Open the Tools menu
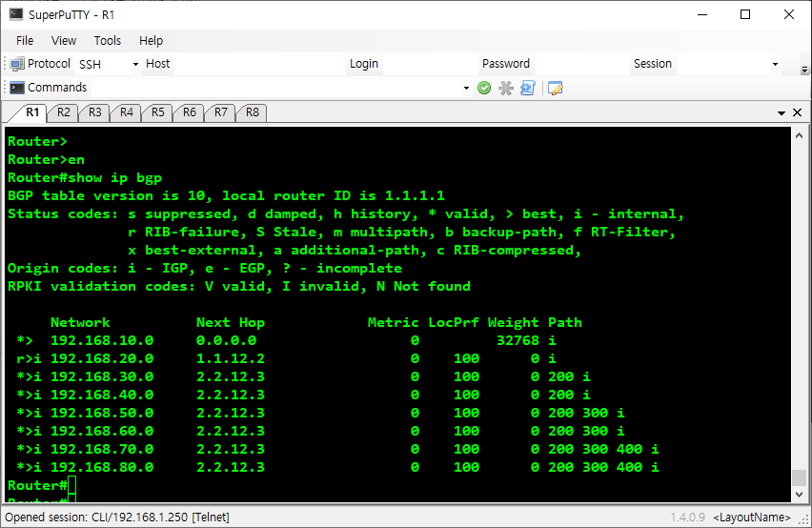The image size is (812, 528). (107, 40)
